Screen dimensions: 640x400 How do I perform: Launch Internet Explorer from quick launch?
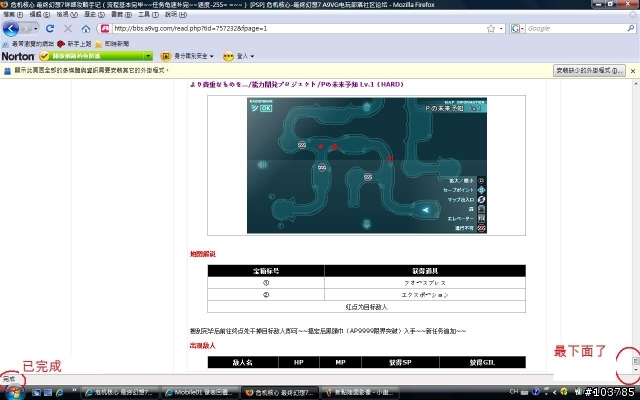coord(60,393)
